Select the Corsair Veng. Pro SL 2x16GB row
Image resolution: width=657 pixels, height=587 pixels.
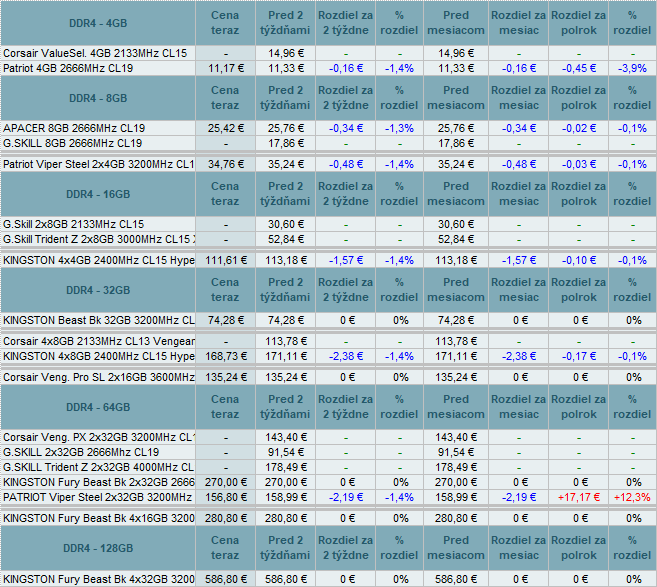click(328, 377)
